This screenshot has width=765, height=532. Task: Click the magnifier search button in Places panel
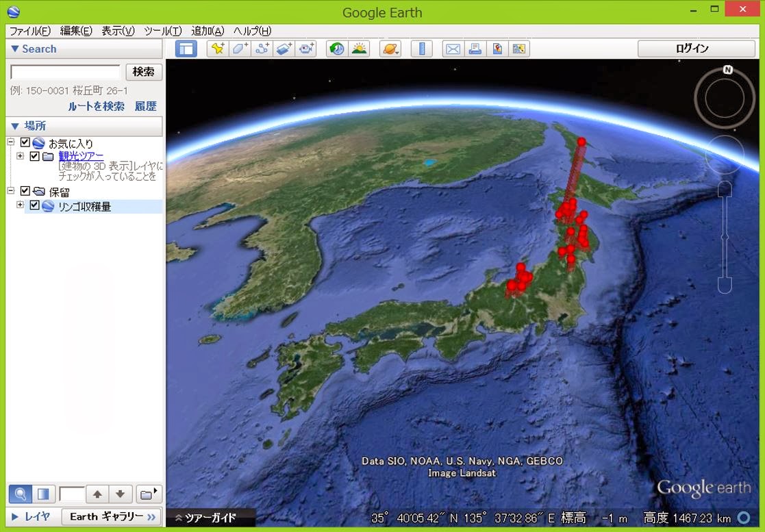[x=21, y=494]
